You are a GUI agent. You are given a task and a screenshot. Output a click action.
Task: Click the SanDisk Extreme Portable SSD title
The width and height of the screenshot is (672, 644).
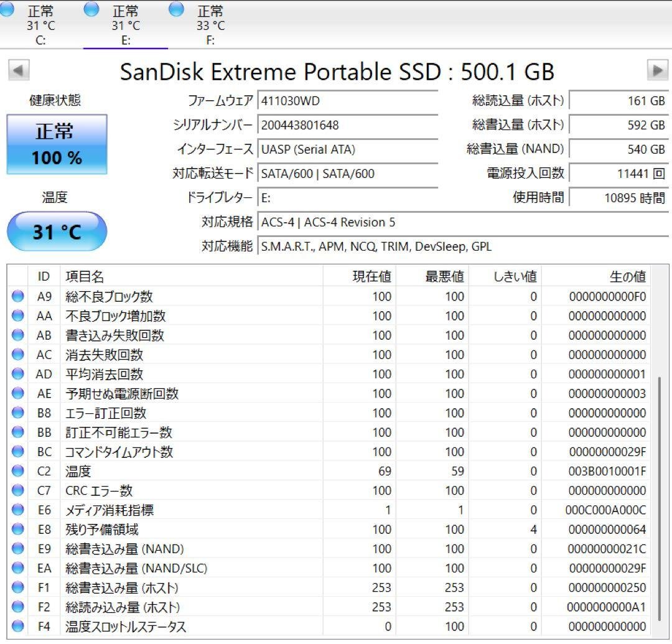[x=337, y=71]
